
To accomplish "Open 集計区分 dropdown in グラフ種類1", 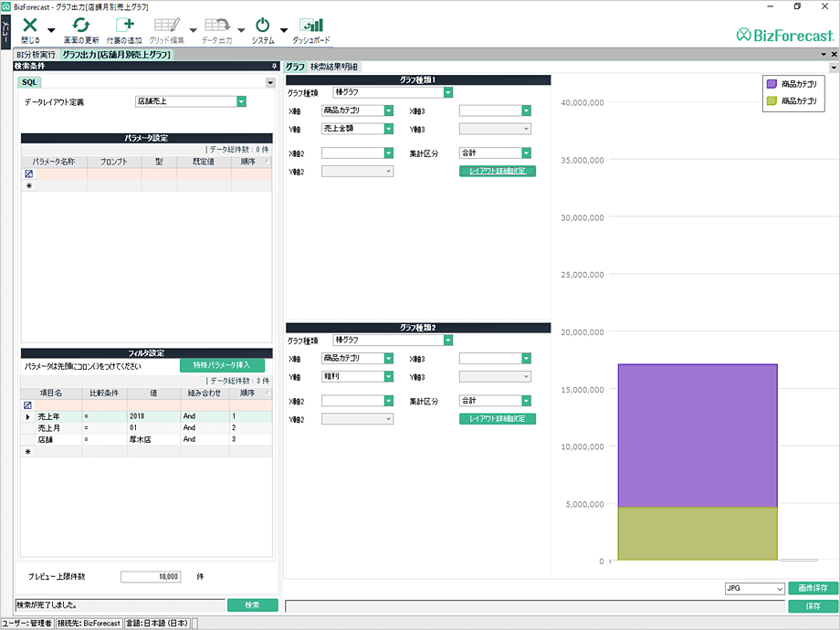I will click(527, 153).
